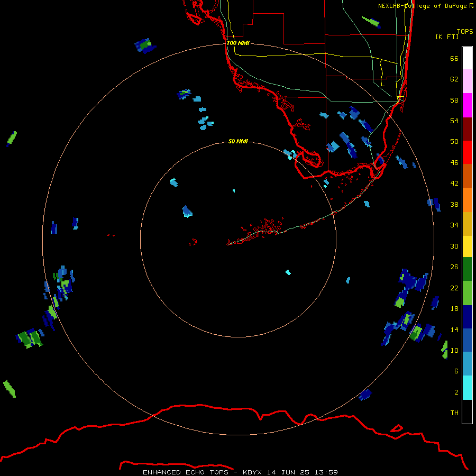Click the bright orange legend swatch

coord(467,200)
